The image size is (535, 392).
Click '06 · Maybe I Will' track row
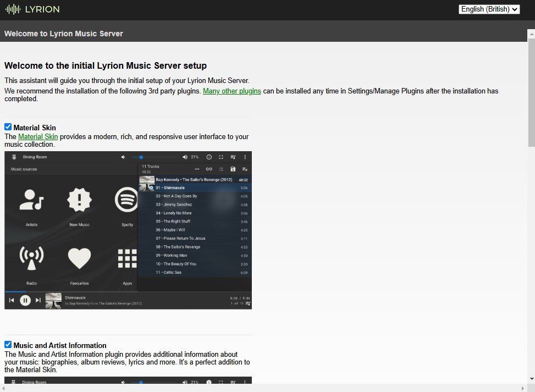tap(195, 230)
